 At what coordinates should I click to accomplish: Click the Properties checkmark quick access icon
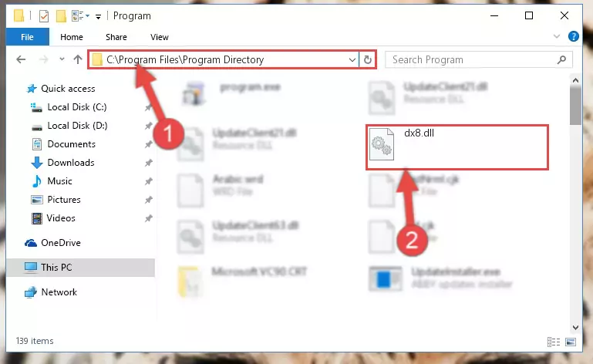44,16
